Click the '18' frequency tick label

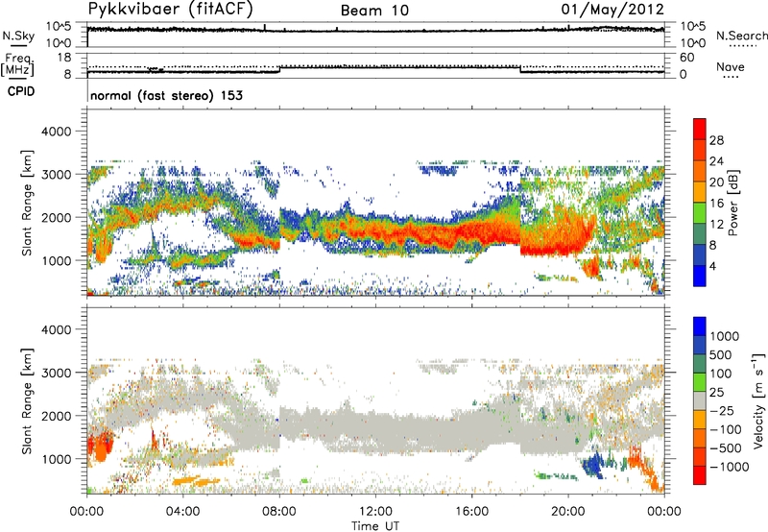point(64,58)
